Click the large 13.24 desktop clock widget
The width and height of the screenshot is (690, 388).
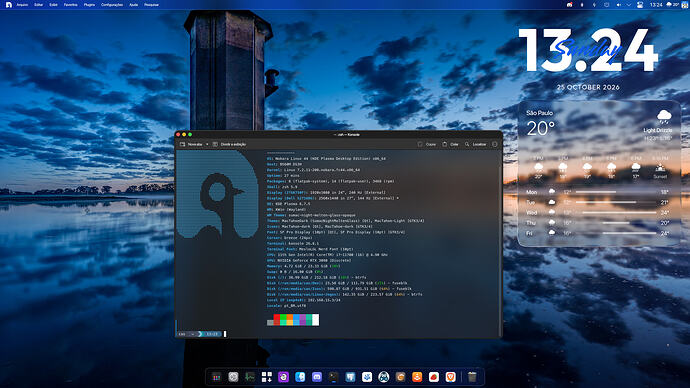[x=588, y=50]
